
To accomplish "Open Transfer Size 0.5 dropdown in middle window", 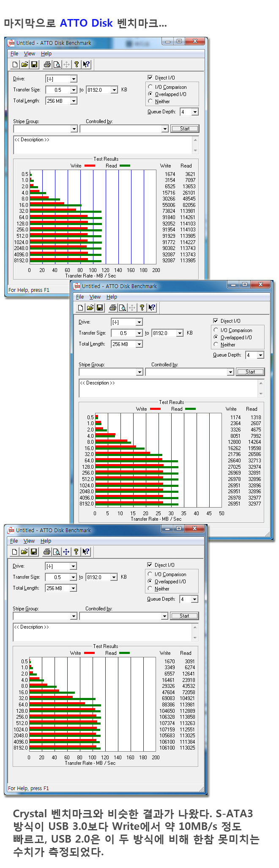I will (139, 333).
